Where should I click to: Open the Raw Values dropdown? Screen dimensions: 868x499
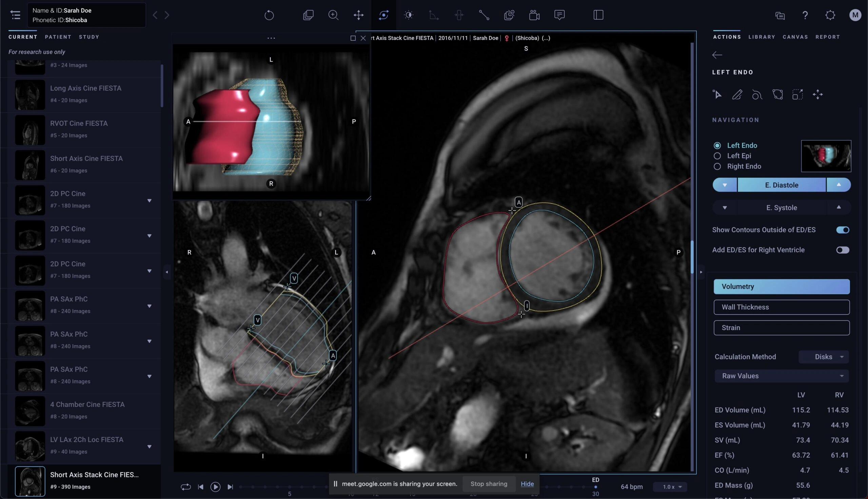pos(781,376)
